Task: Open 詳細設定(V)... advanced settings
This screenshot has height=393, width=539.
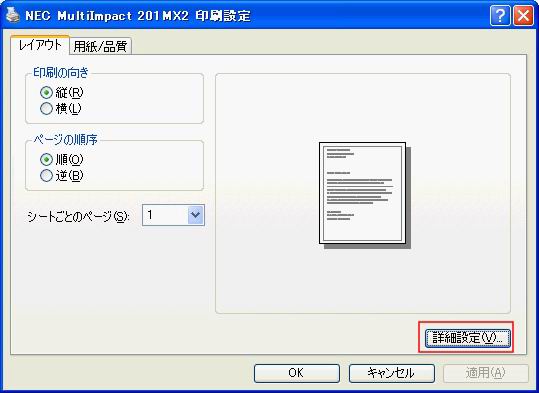Action: pos(468,338)
